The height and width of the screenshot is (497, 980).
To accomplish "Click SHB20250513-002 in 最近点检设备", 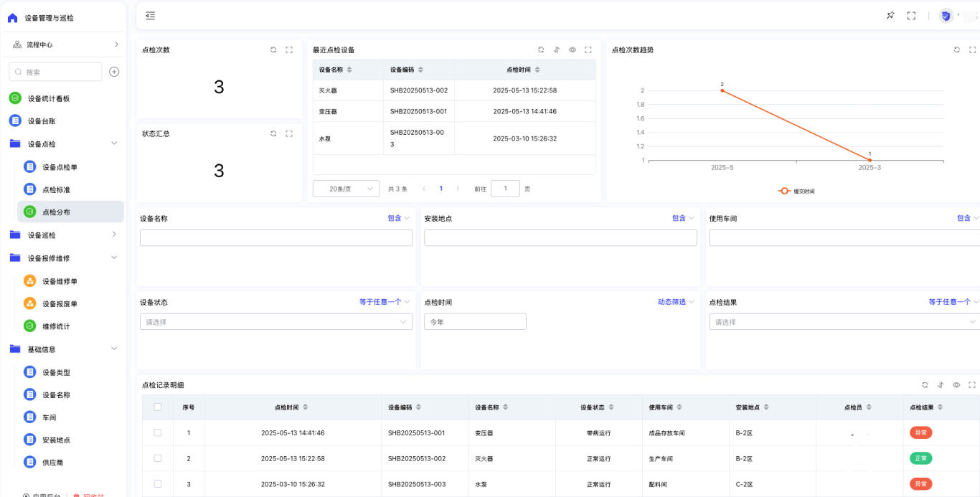I will [x=419, y=90].
